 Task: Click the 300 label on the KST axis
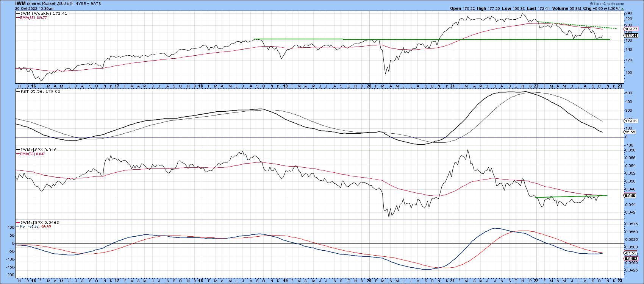coord(628,111)
